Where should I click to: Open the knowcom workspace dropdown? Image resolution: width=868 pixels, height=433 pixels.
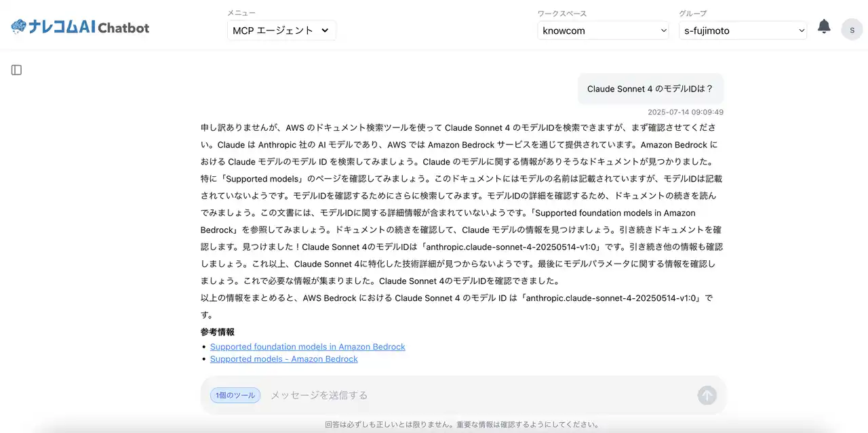(604, 30)
